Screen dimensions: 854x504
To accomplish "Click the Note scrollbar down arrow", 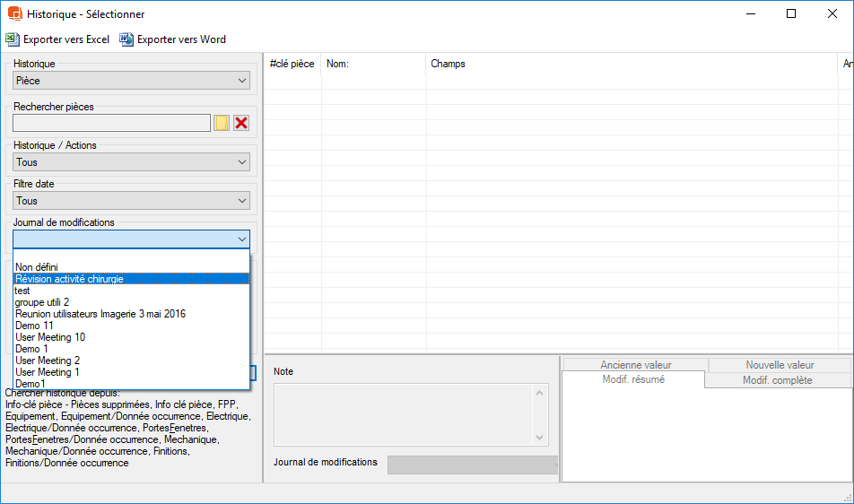I will [x=540, y=437].
